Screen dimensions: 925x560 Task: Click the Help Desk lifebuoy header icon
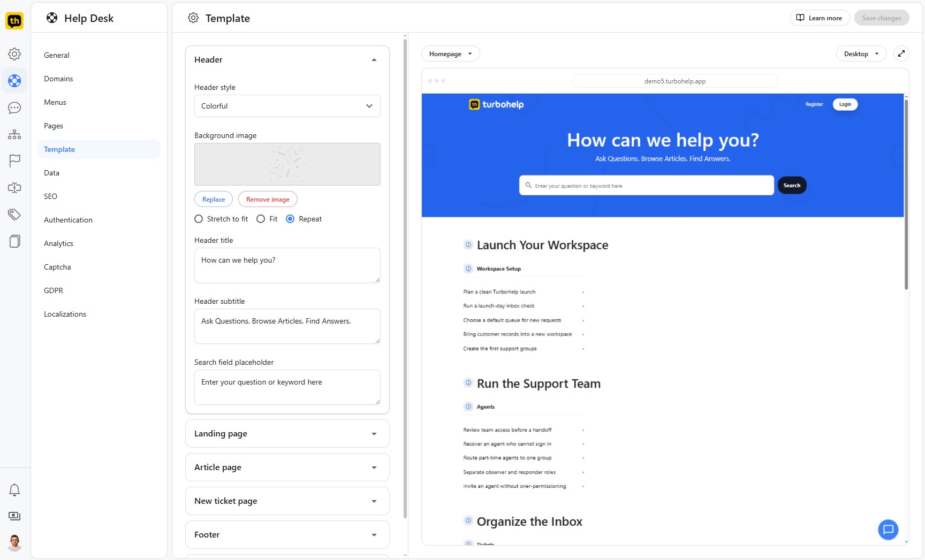click(x=52, y=18)
